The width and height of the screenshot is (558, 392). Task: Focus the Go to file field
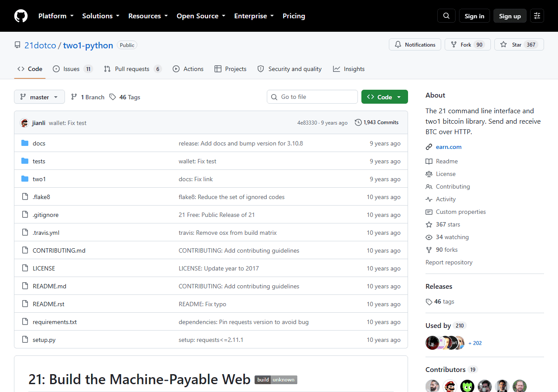[x=312, y=97]
